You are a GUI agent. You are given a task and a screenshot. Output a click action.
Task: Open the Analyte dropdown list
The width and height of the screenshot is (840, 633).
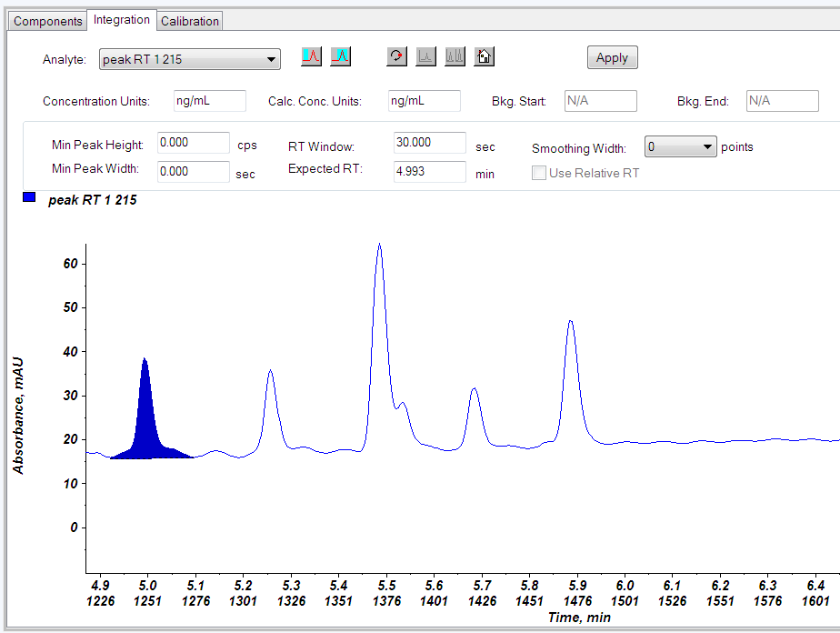[x=190, y=59]
